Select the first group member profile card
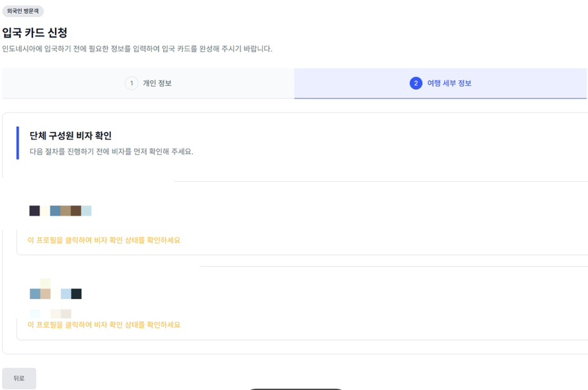The width and height of the screenshot is (588, 390). tap(302, 218)
